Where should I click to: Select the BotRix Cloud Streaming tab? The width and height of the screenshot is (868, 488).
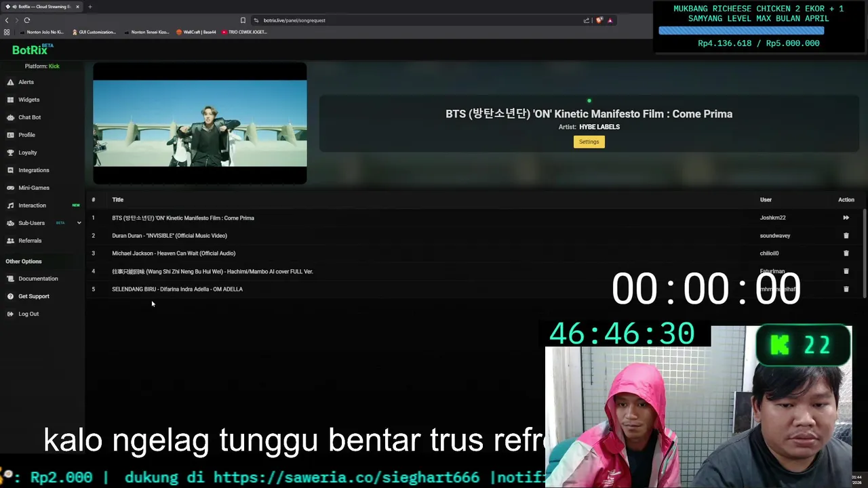point(43,7)
